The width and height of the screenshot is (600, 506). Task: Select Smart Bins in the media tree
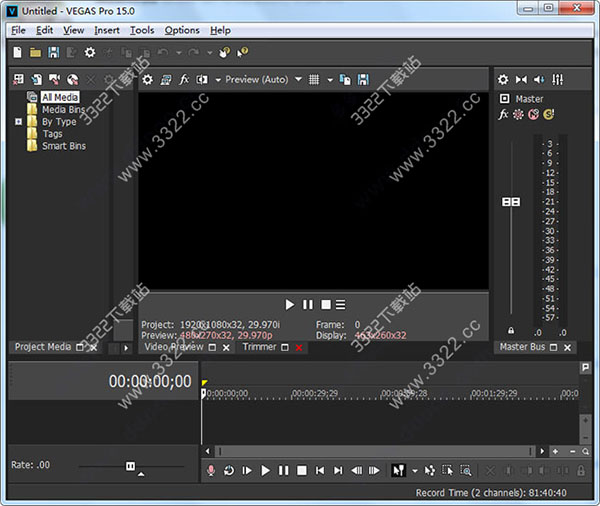[63, 146]
